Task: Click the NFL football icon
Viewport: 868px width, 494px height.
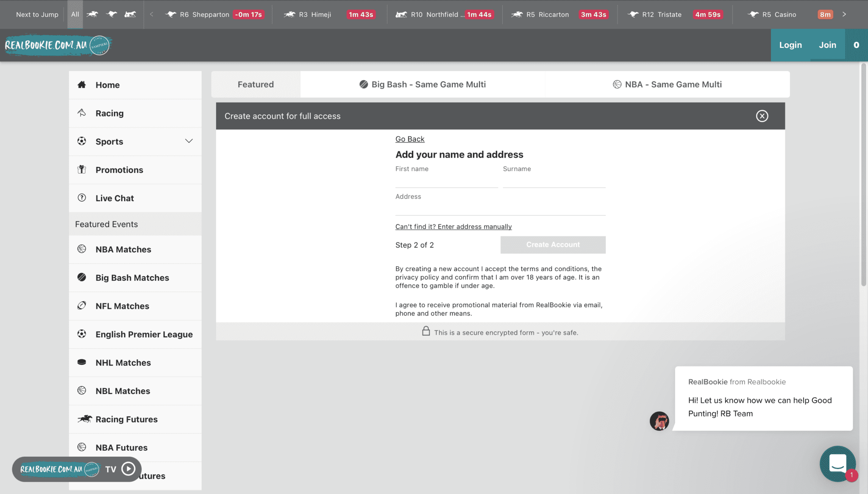Action: 82,305
